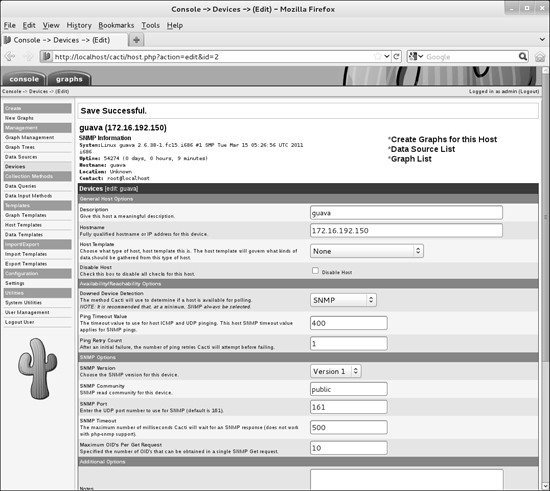Open Graph Templates in sidebar
Viewport: 550px width, 491px height.
26,215
